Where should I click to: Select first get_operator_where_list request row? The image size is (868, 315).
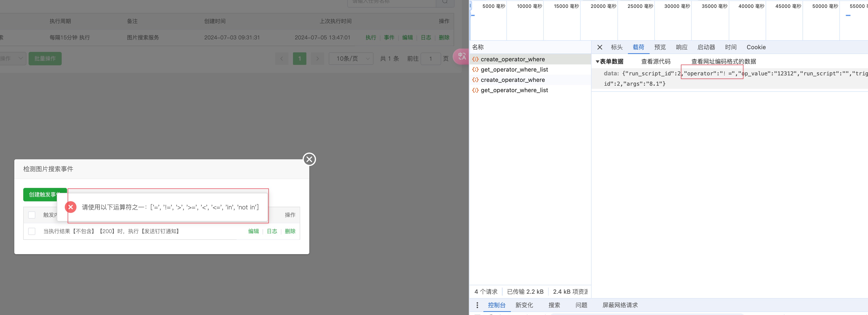tap(530, 70)
